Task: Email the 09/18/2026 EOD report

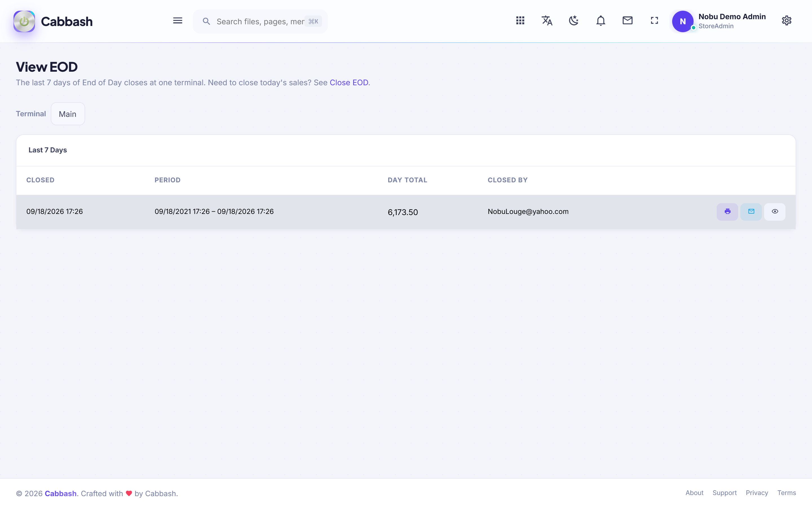Action: point(751,212)
